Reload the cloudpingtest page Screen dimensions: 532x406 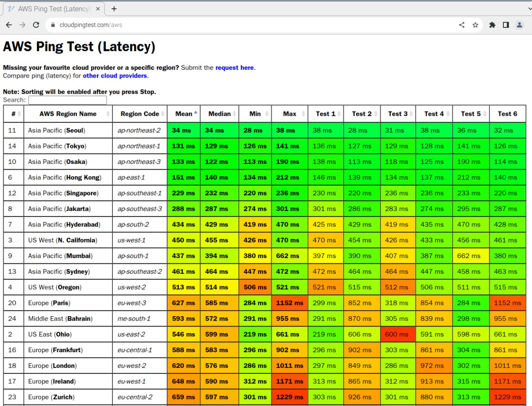click(x=36, y=25)
